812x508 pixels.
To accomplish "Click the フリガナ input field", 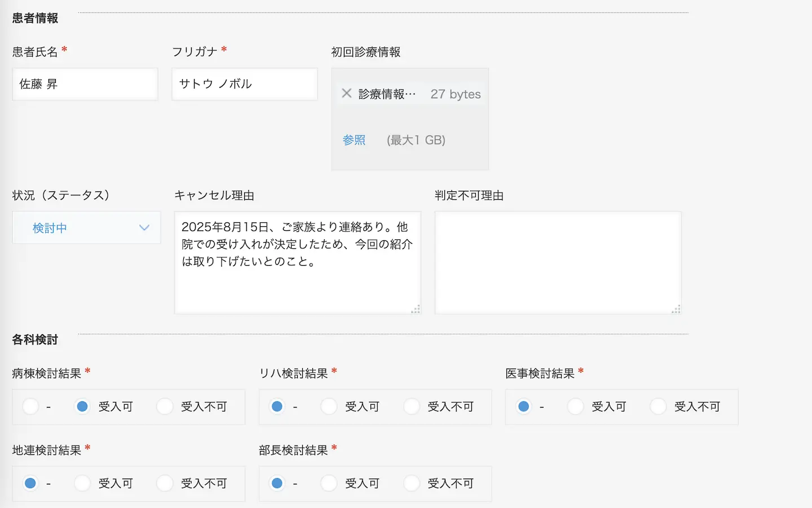I will pos(244,84).
